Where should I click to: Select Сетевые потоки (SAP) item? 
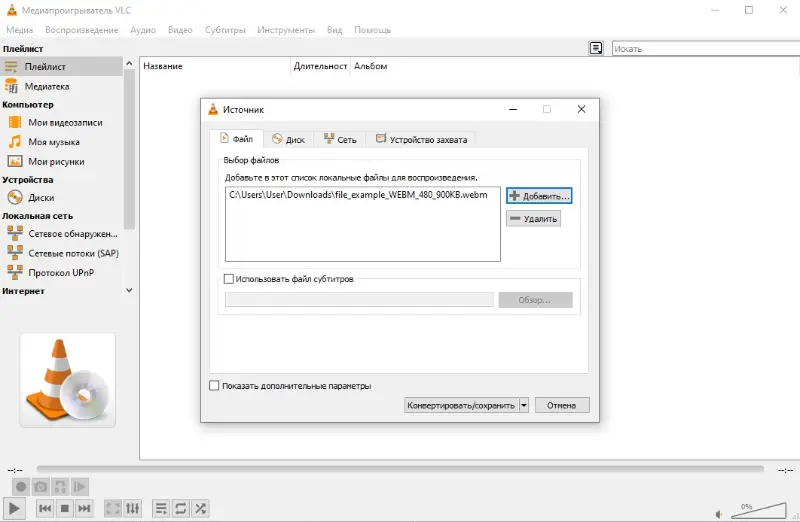(x=61, y=253)
